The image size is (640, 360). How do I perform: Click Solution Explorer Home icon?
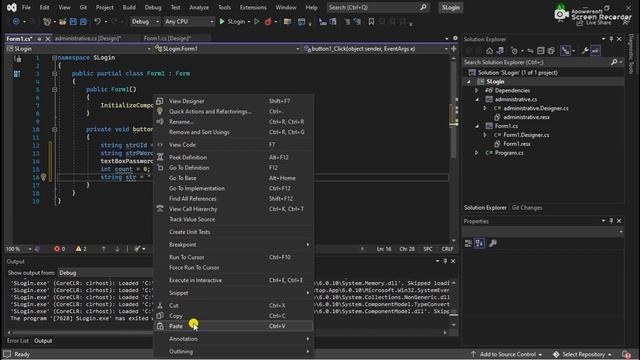pyautogui.click(x=489, y=51)
